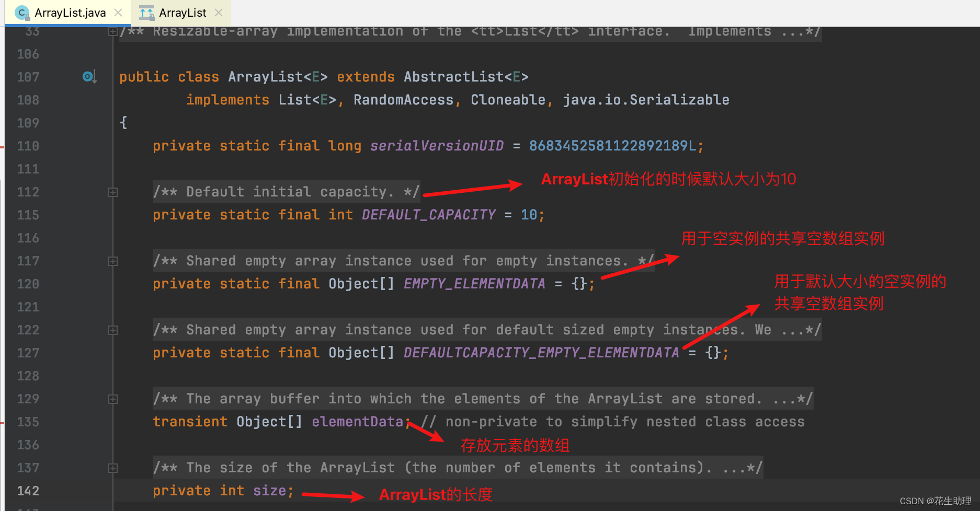Click the DEFAULT_CAPACITY constant
The height and width of the screenshot is (511, 980).
point(428,215)
